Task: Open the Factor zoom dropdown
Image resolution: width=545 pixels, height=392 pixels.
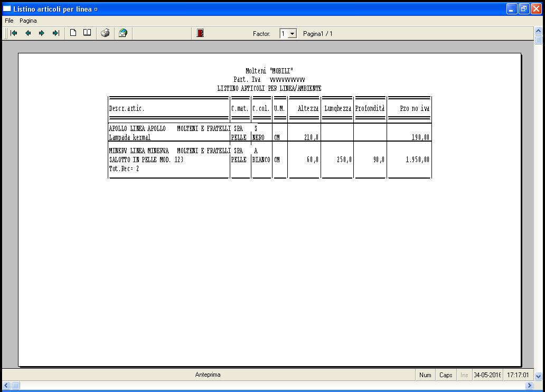Action: 293,34
